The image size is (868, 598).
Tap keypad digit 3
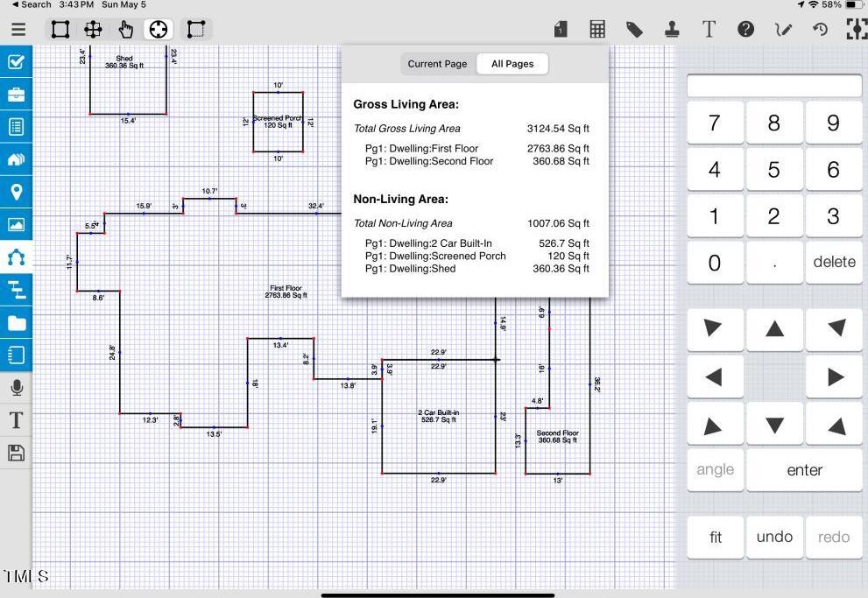click(x=834, y=216)
